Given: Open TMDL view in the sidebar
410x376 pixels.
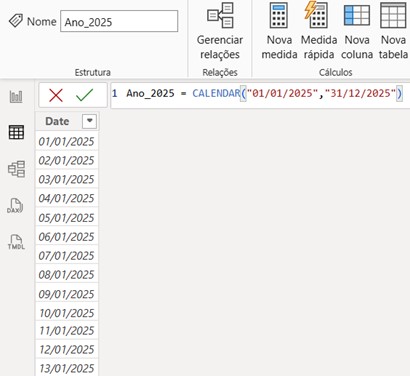Looking at the screenshot, I should click(x=16, y=242).
